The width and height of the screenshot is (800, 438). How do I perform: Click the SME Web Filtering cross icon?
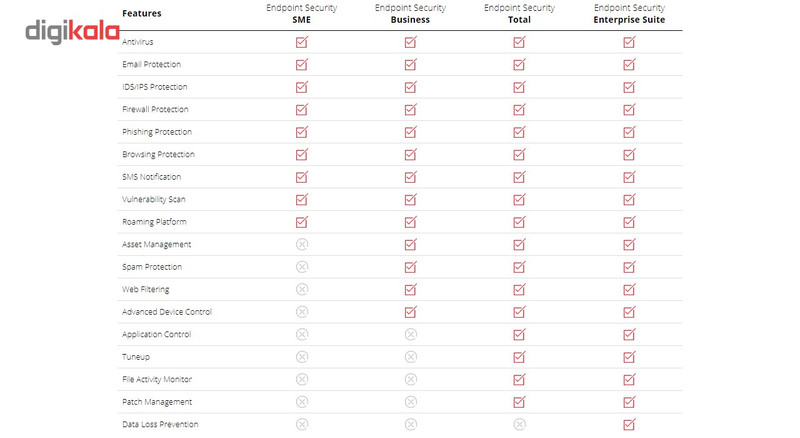click(302, 289)
